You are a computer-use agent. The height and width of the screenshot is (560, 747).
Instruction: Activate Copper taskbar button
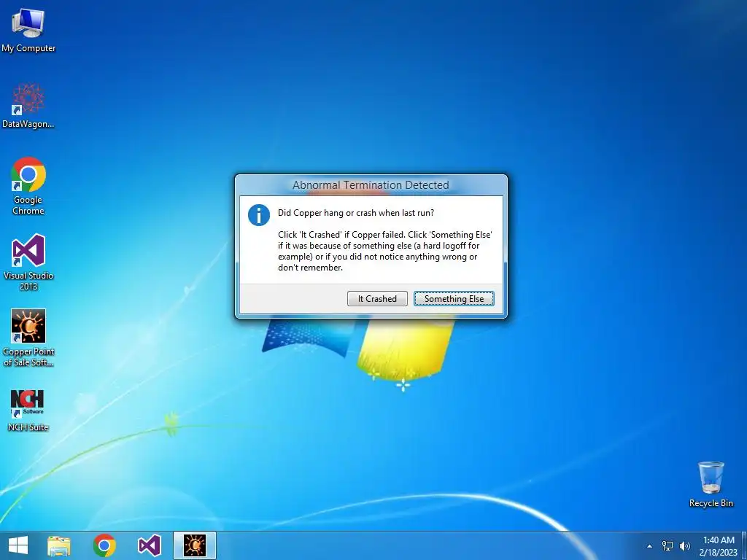coord(194,545)
